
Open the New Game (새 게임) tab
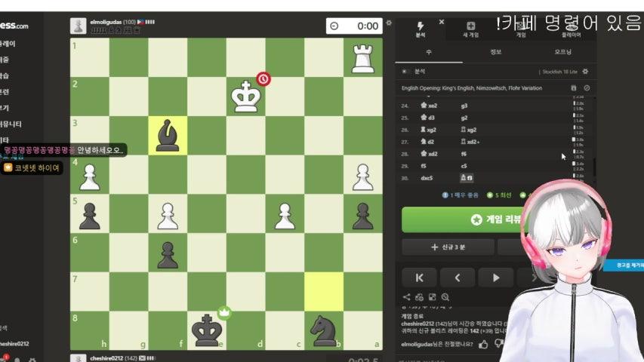point(470,29)
